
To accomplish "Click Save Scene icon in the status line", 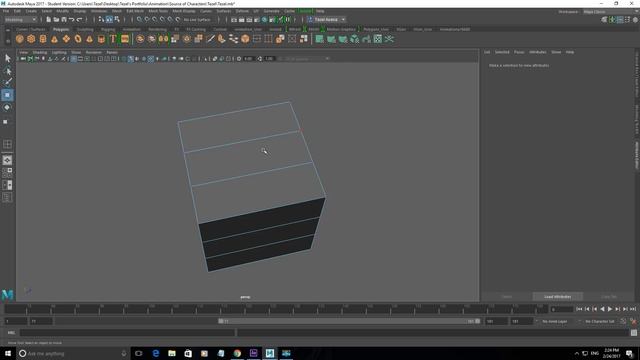I will click(x=64, y=20).
